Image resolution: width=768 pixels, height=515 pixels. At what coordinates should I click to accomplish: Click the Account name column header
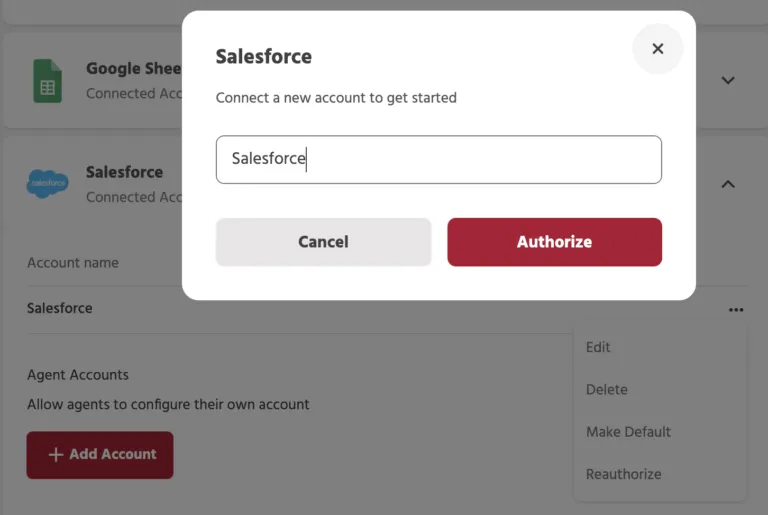73,263
